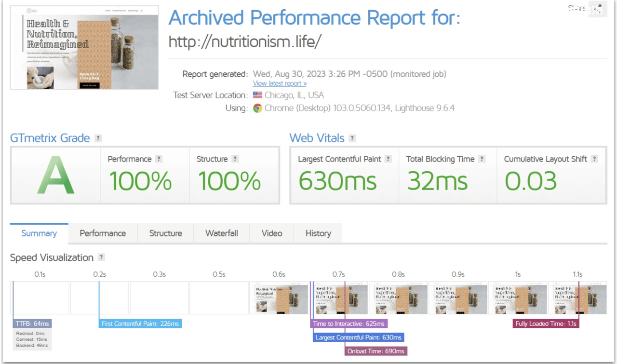Click the Backend: 49ms text
The width and height of the screenshot is (617, 364).
(31, 346)
